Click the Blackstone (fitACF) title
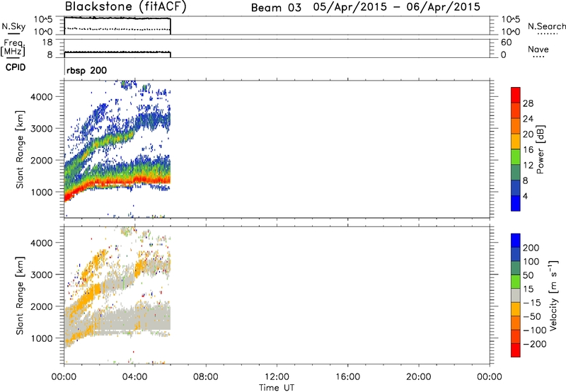Screen dimensions: 566x392 point(126,6)
